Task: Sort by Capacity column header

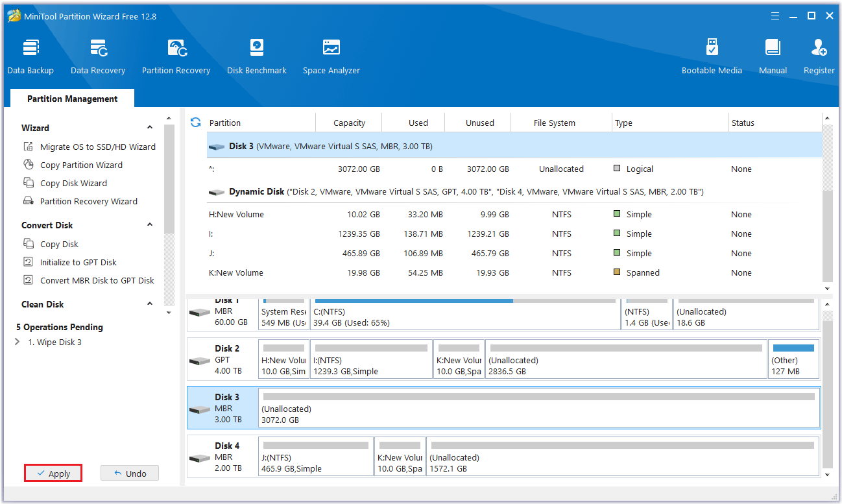Action: [x=349, y=123]
